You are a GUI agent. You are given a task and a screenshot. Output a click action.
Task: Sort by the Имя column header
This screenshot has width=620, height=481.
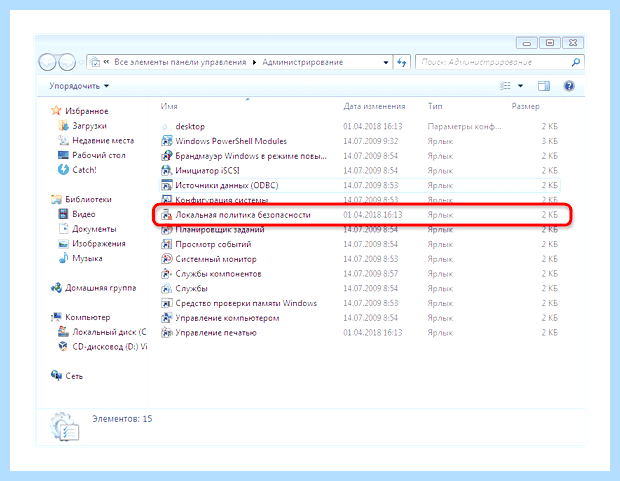pos(169,106)
